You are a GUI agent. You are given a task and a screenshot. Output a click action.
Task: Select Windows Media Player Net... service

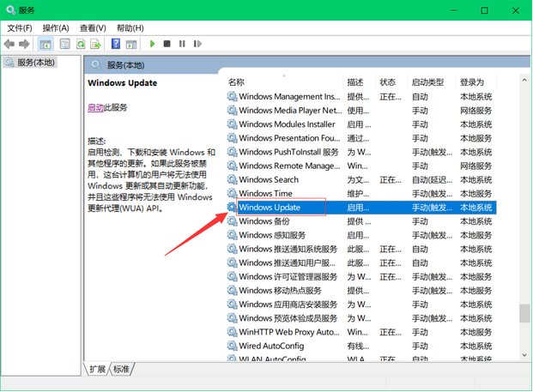(361, 111)
